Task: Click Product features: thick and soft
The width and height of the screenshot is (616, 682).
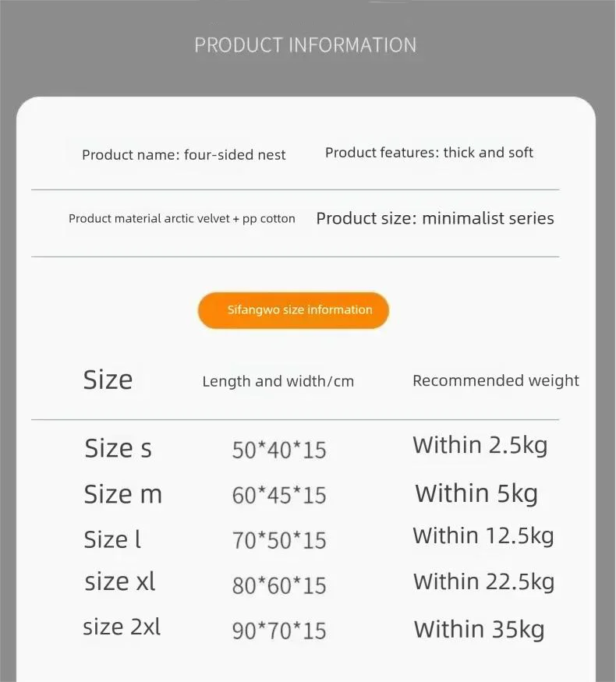Action: coord(429,153)
